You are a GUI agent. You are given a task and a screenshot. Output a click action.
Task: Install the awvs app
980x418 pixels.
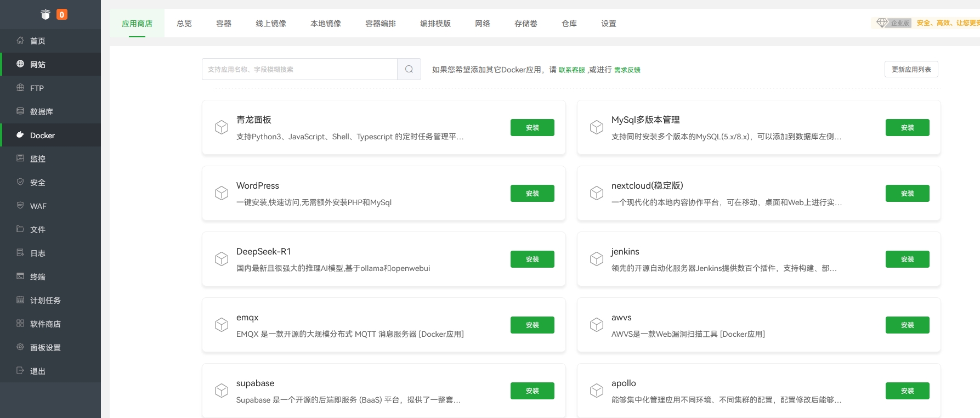(x=908, y=325)
